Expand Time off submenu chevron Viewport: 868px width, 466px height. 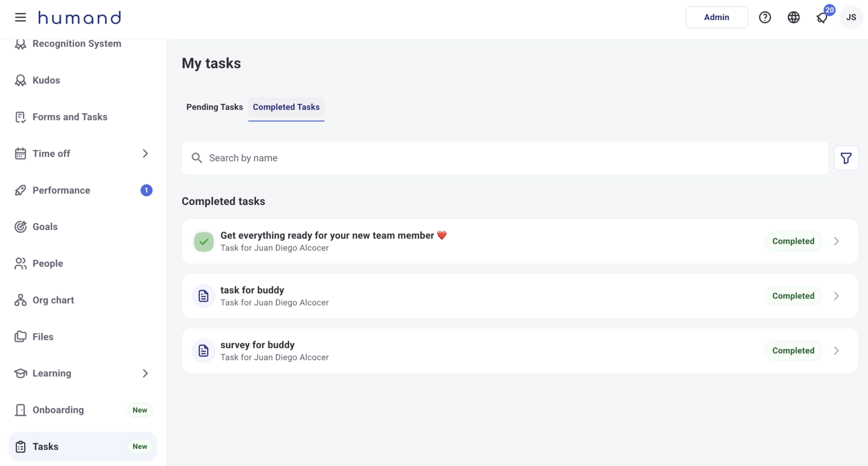(145, 153)
